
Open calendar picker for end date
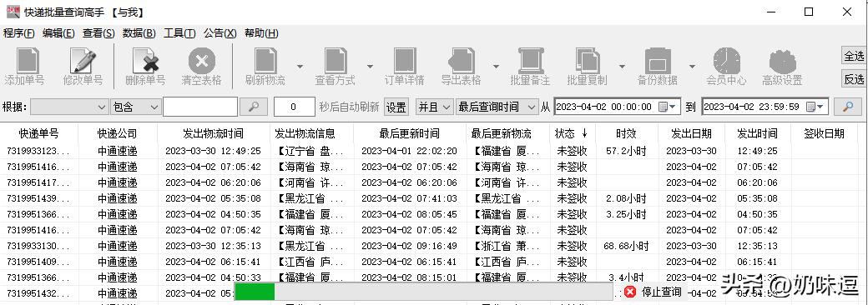pos(815,107)
